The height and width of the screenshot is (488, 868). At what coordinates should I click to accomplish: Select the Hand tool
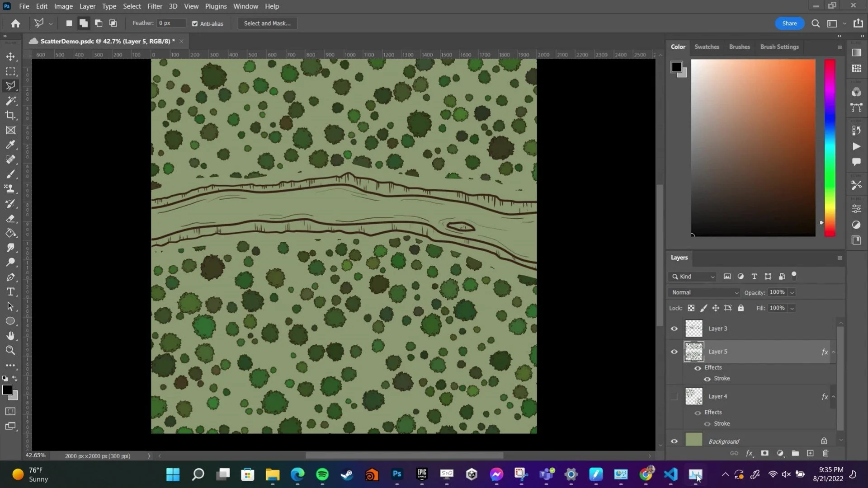pyautogui.click(x=10, y=336)
